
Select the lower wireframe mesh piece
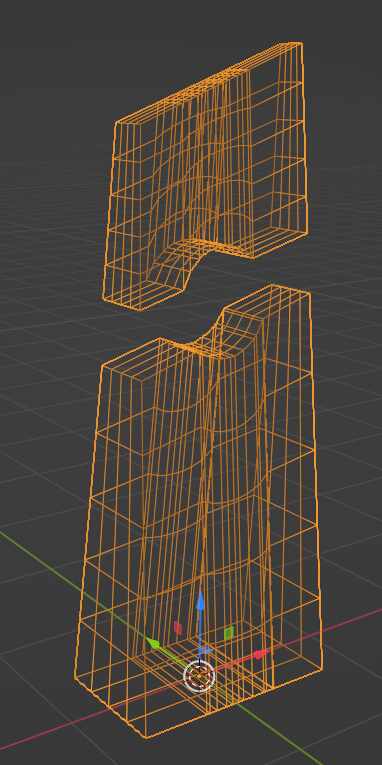click(199, 512)
